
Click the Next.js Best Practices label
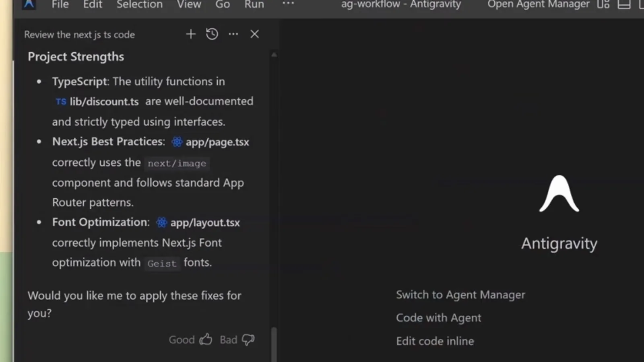tap(109, 142)
